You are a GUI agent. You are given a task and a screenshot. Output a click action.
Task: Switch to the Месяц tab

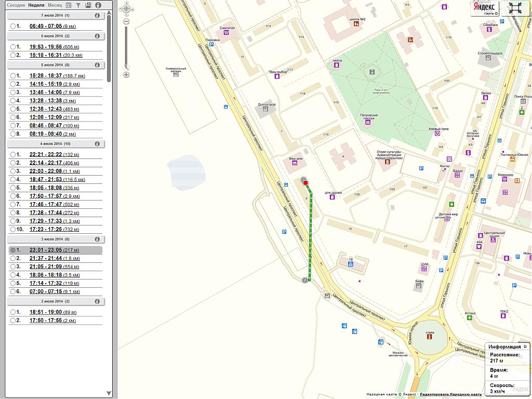[x=55, y=5]
